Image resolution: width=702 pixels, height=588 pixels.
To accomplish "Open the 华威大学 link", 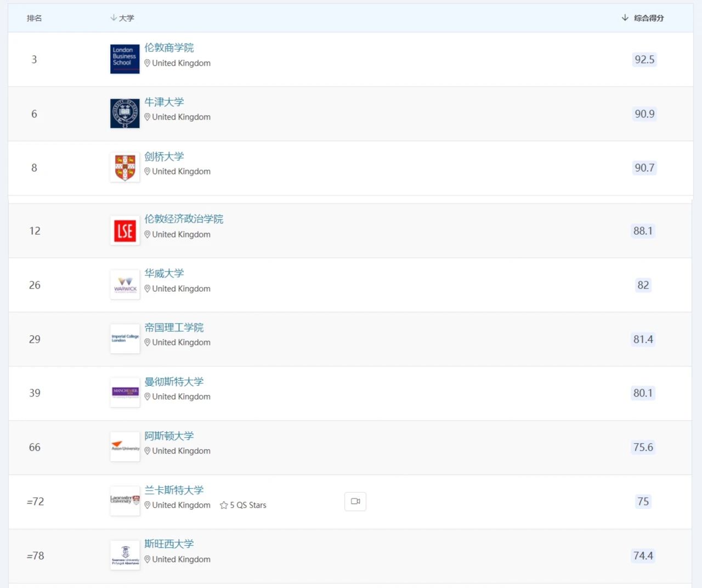I will tap(164, 273).
